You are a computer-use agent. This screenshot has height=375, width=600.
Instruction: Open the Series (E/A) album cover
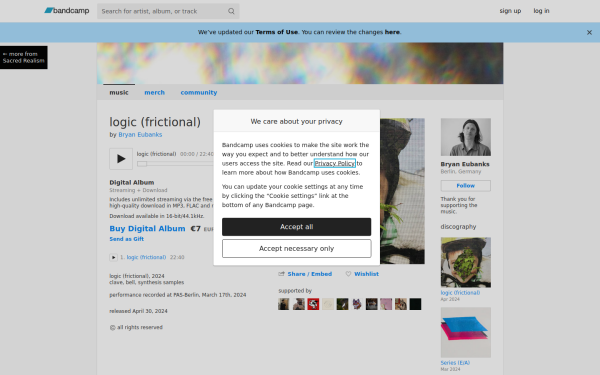[466, 333]
